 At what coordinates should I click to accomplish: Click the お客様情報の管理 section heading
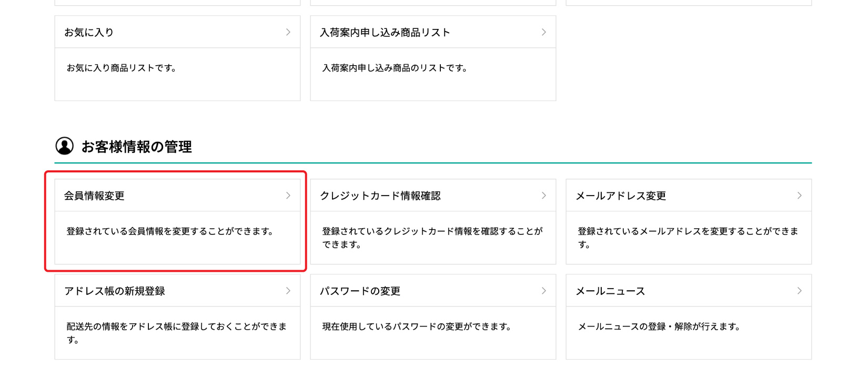(x=137, y=147)
